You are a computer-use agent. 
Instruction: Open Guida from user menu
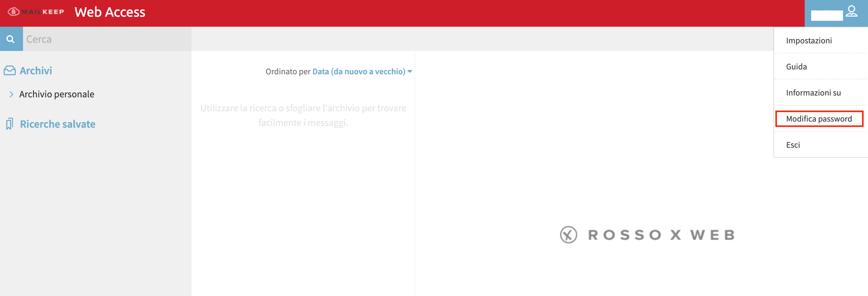click(x=820, y=66)
